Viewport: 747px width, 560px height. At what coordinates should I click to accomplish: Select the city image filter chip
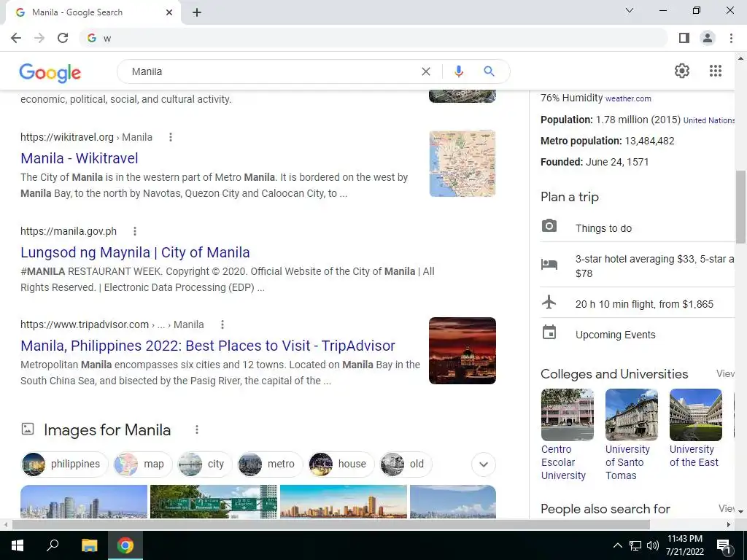pyautogui.click(x=204, y=464)
